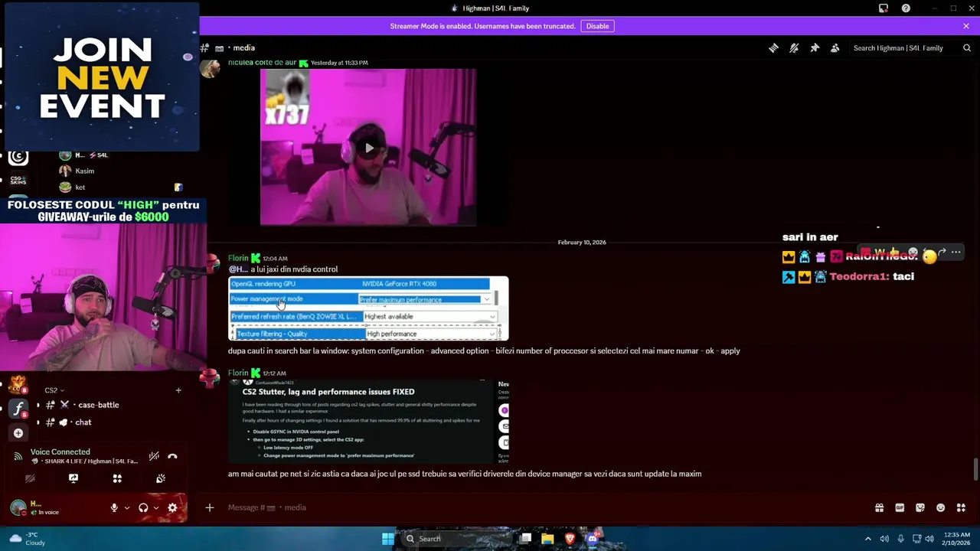Open input device options arrow
The height and width of the screenshot is (551, 980).
tap(126, 507)
